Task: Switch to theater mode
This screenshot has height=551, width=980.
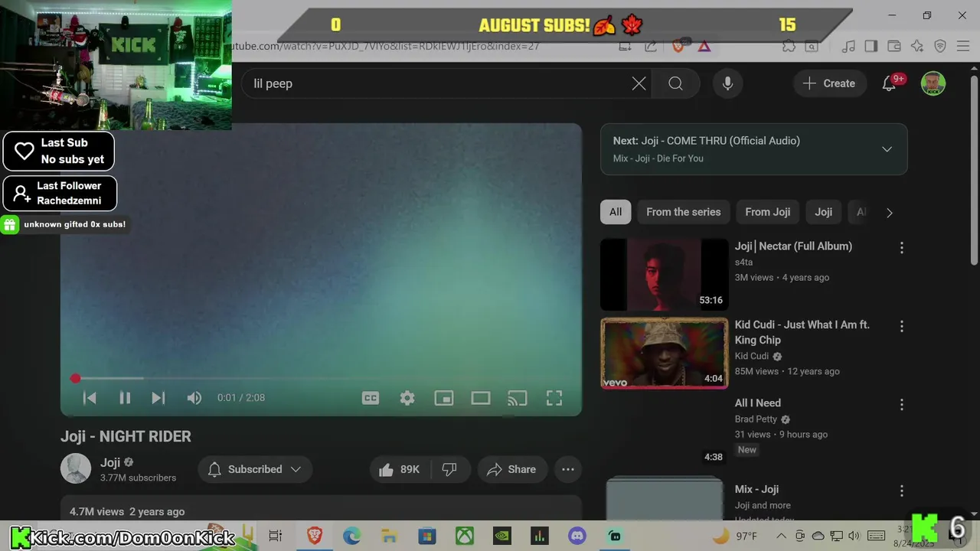Action: point(481,398)
